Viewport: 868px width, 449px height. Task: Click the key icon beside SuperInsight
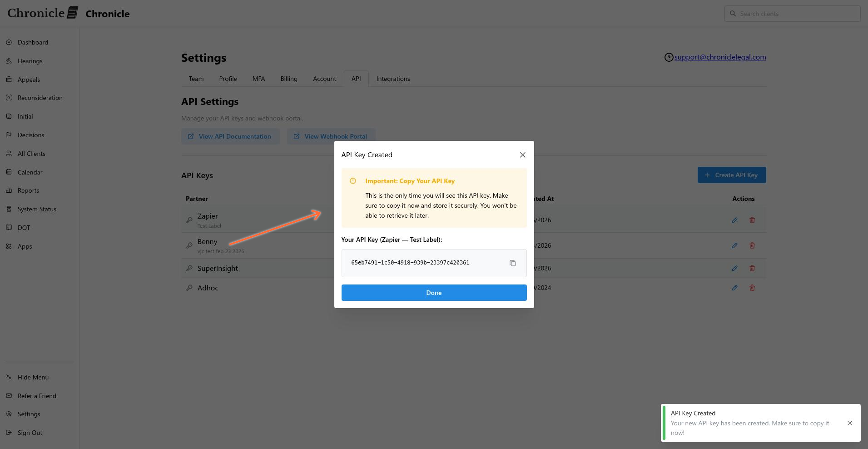tap(189, 268)
